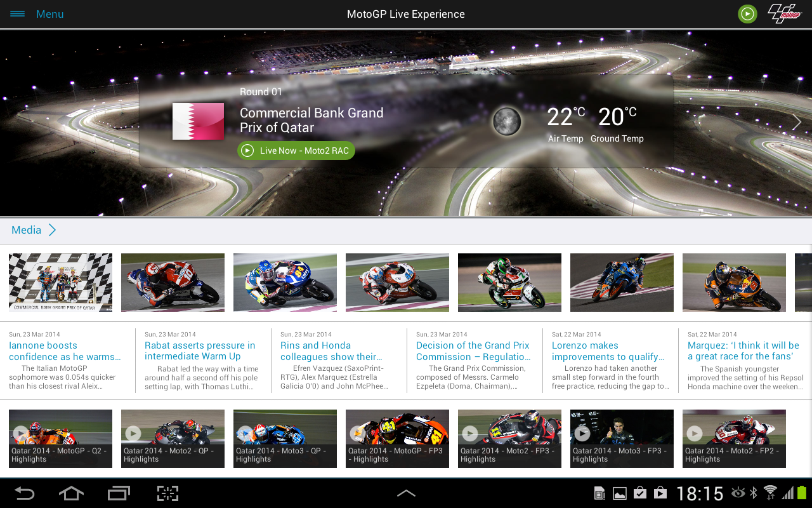Screen dimensions: 812x508
Task: Click the 'MotoGP Live Experience' title
Action: 406,14
